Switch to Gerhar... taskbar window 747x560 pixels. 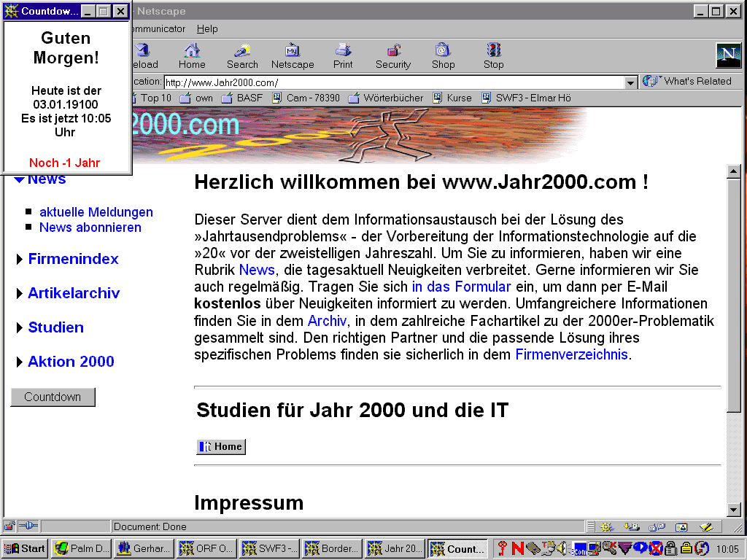coord(144,548)
